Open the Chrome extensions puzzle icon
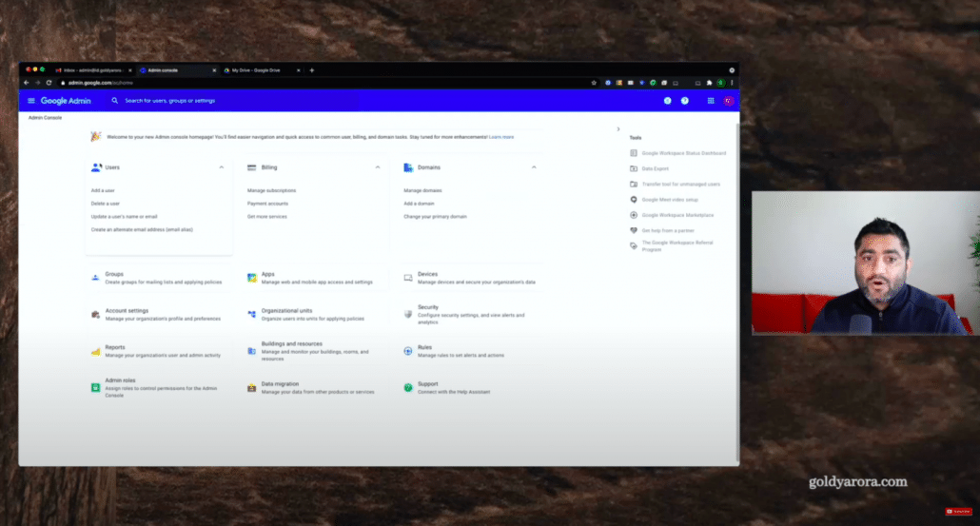This screenshot has width=980, height=526. pyautogui.click(x=710, y=83)
